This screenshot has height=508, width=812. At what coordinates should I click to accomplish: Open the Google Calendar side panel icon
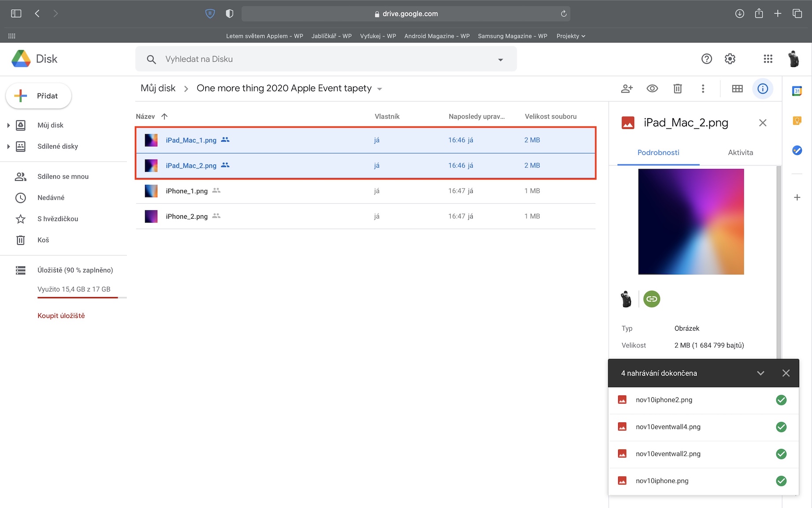point(797,91)
